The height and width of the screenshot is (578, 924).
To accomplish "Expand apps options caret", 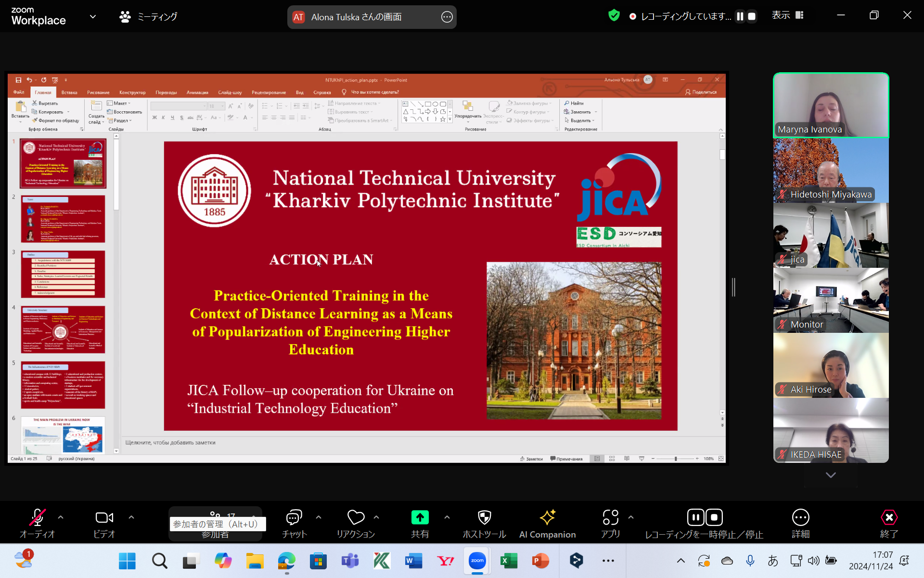I will click(631, 517).
